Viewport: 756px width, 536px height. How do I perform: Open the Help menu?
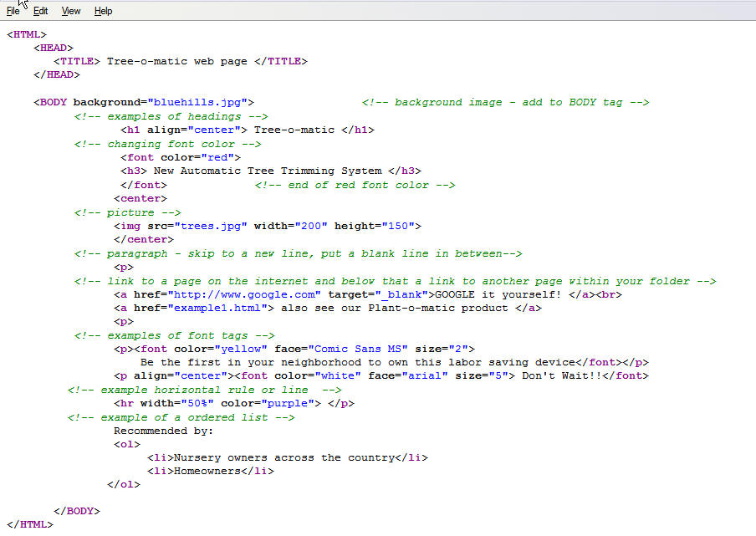(103, 11)
